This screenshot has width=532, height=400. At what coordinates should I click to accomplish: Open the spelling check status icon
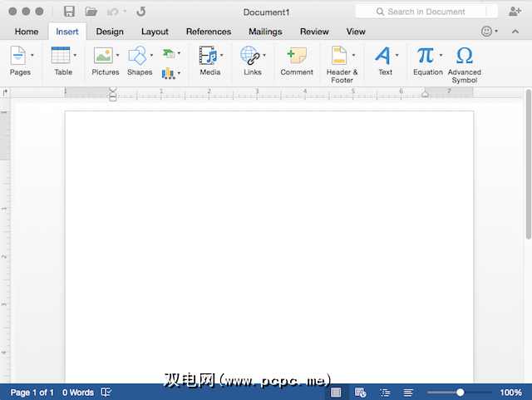tap(106, 393)
